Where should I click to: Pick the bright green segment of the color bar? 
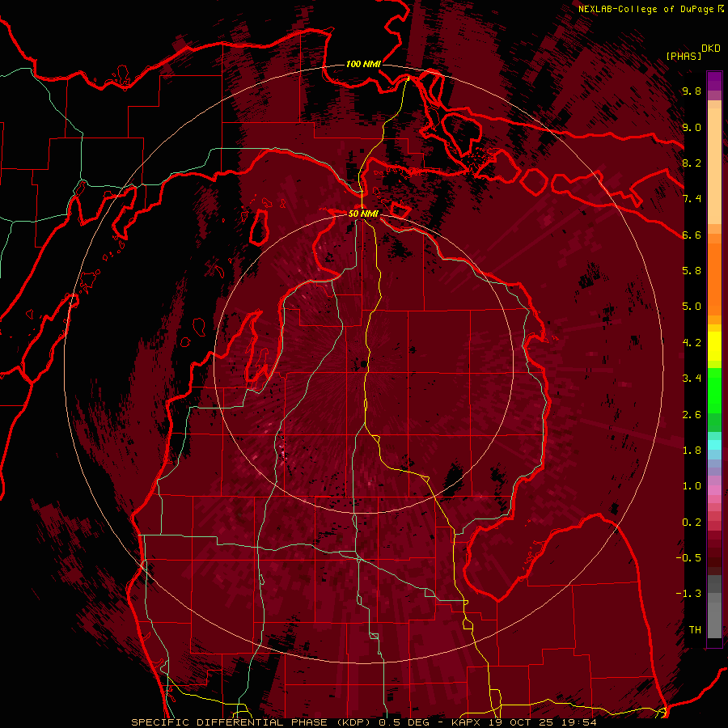tap(714, 390)
